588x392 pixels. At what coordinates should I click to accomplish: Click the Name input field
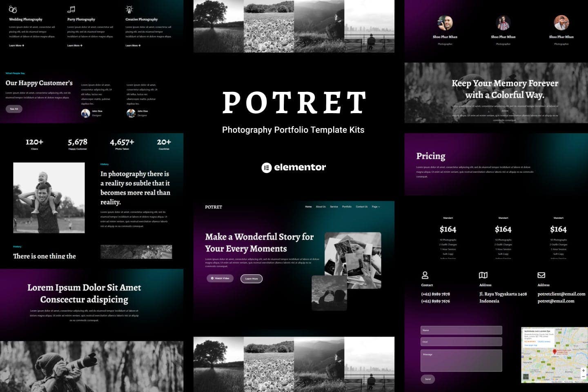tap(461, 330)
